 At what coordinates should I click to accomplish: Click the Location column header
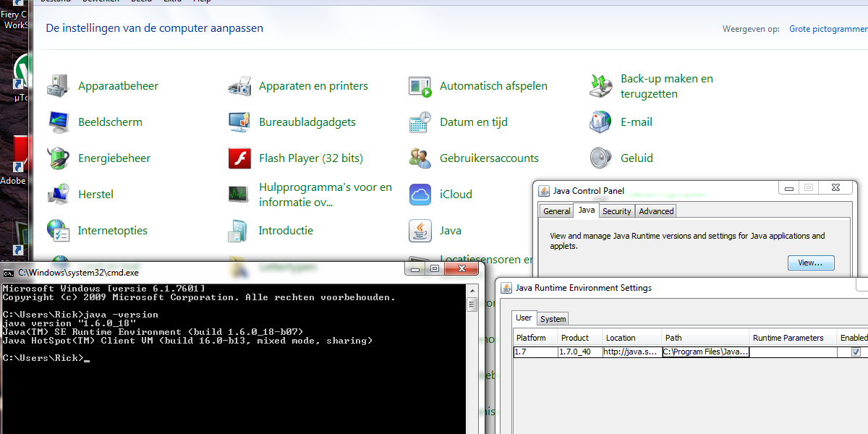point(632,338)
